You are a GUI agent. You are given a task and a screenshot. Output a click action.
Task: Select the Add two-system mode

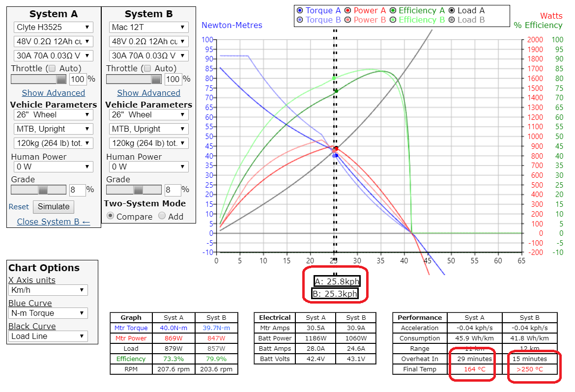click(162, 216)
